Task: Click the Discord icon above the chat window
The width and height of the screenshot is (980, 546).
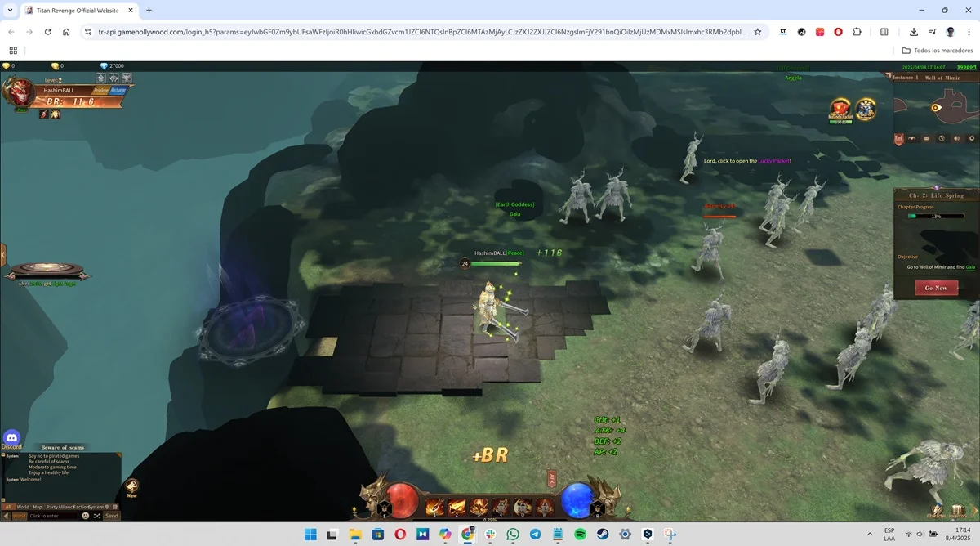Action: 11,439
